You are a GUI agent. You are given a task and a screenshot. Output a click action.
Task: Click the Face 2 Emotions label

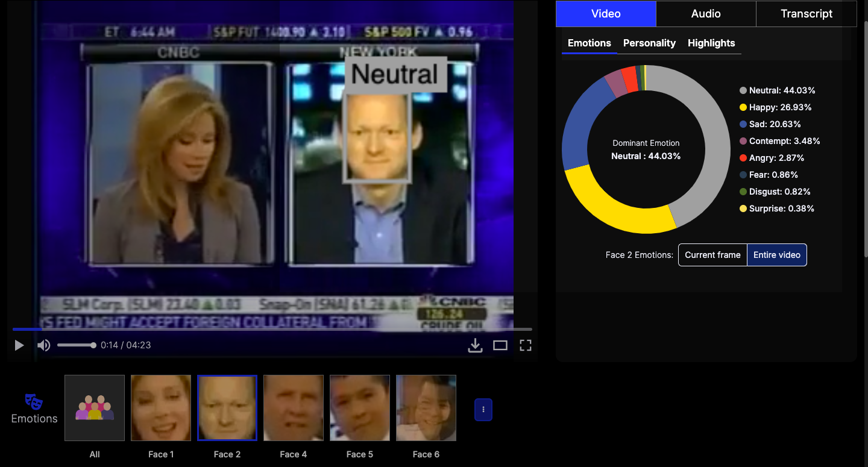(x=640, y=255)
